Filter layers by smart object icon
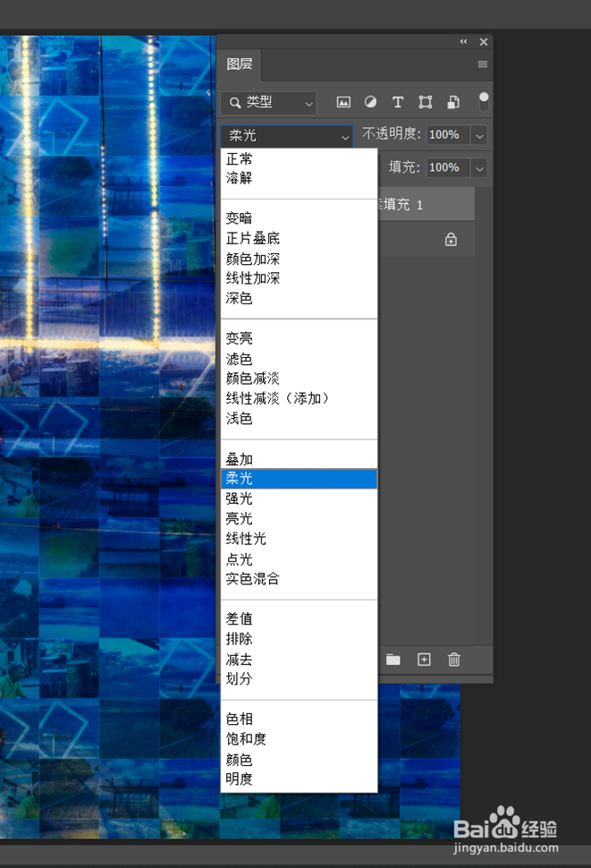The width and height of the screenshot is (591, 868). [453, 102]
